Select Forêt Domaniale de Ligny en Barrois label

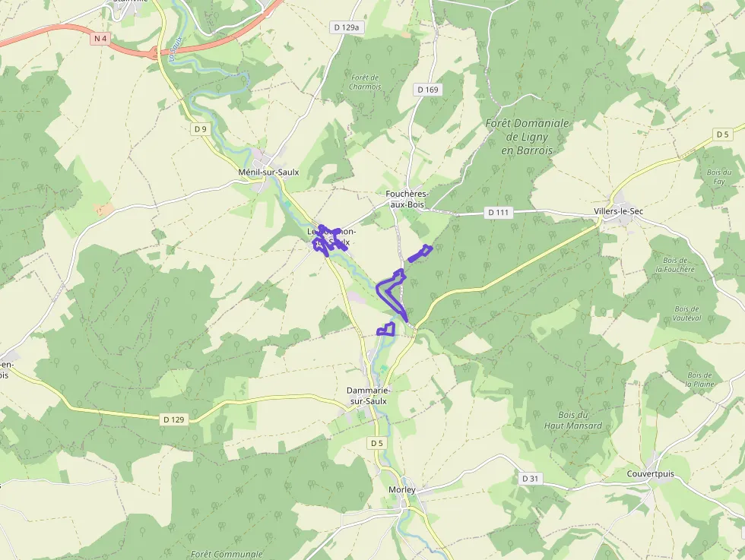click(x=527, y=137)
